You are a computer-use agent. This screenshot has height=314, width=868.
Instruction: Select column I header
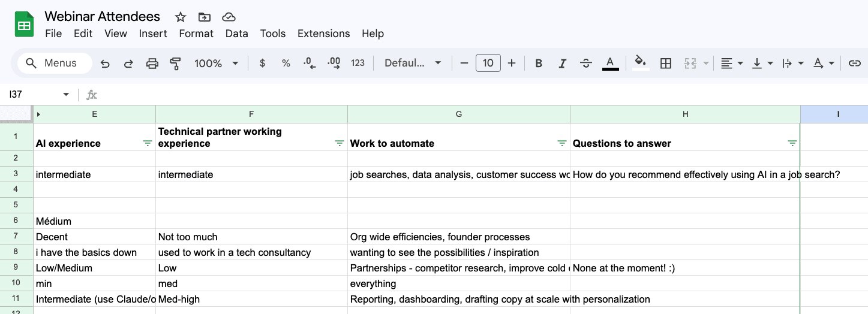(834, 114)
